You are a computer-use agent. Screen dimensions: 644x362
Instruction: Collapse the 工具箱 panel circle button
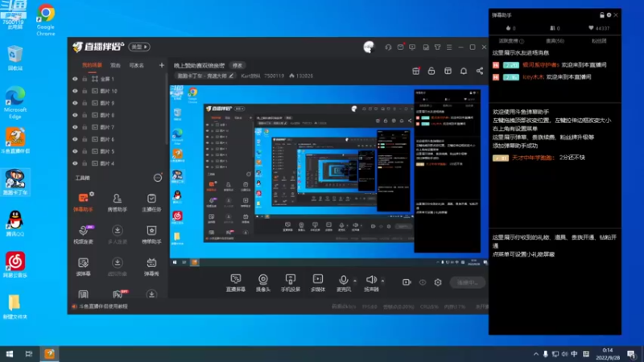[157, 178]
